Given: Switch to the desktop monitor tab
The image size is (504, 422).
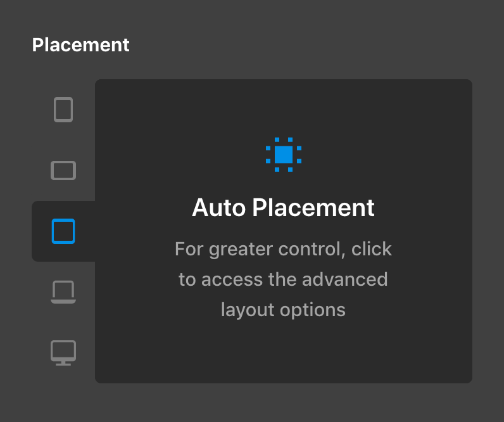Looking at the screenshot, I should click(63, 353).
